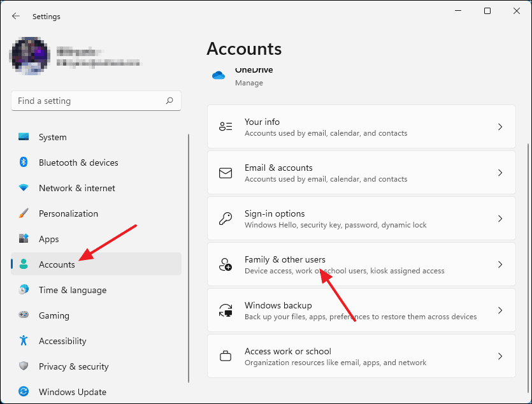Open Personalization settings
Viewport: 532px width, 404px height.
[96, 213]
